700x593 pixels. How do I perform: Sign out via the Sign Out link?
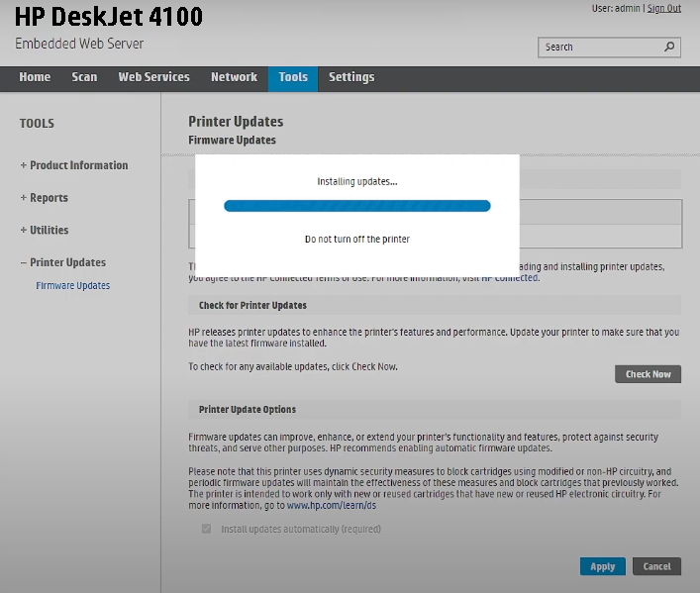(663, 8)
